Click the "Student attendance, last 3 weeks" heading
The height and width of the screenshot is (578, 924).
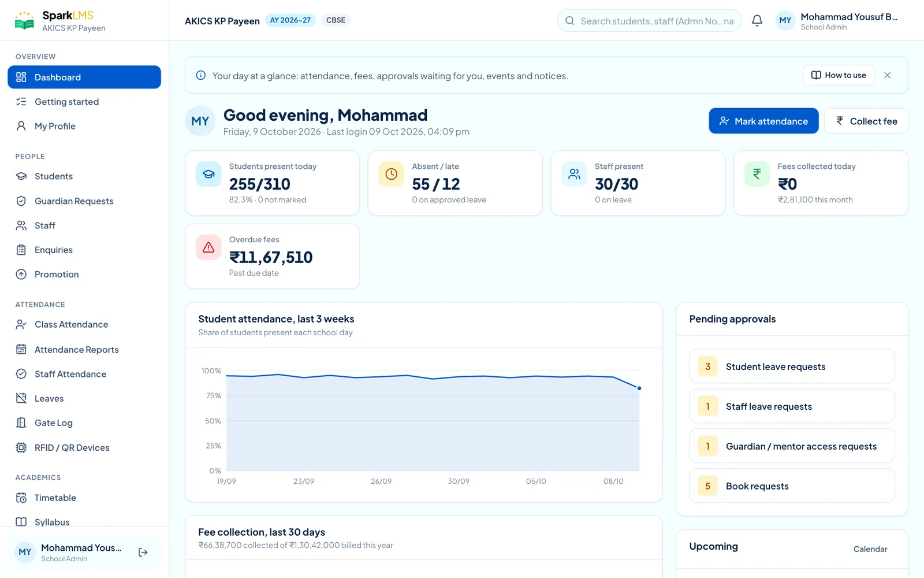point(276,319)
